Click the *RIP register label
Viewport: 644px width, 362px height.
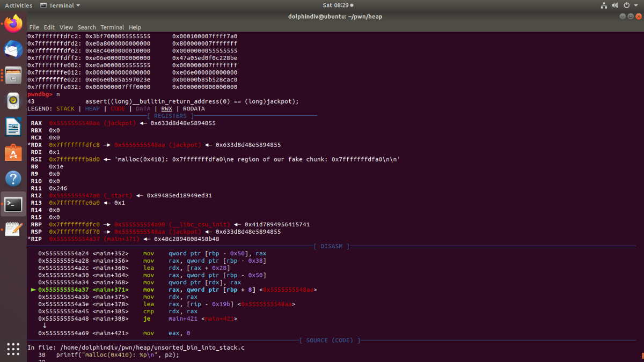pyautogui.click(x=35, y=239)
